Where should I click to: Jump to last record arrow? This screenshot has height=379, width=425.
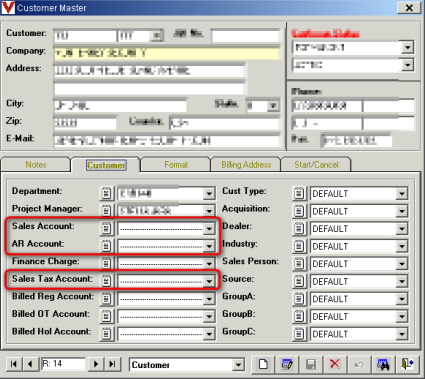click(x=112, y=364)
